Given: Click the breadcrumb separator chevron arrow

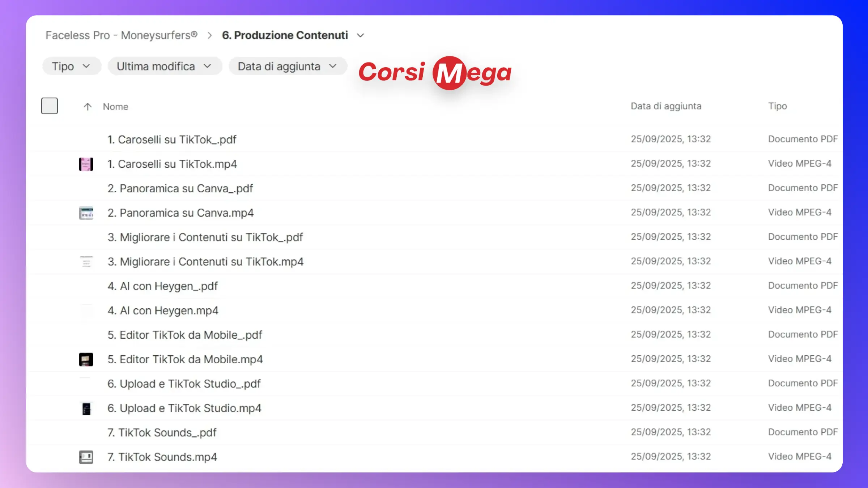Looking at the screenshot, I should (209, 35).
